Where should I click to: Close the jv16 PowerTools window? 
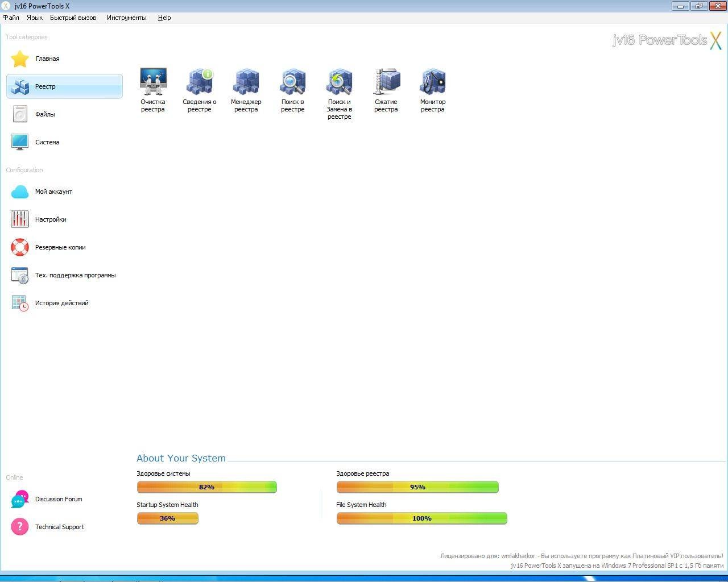[717, 6]
